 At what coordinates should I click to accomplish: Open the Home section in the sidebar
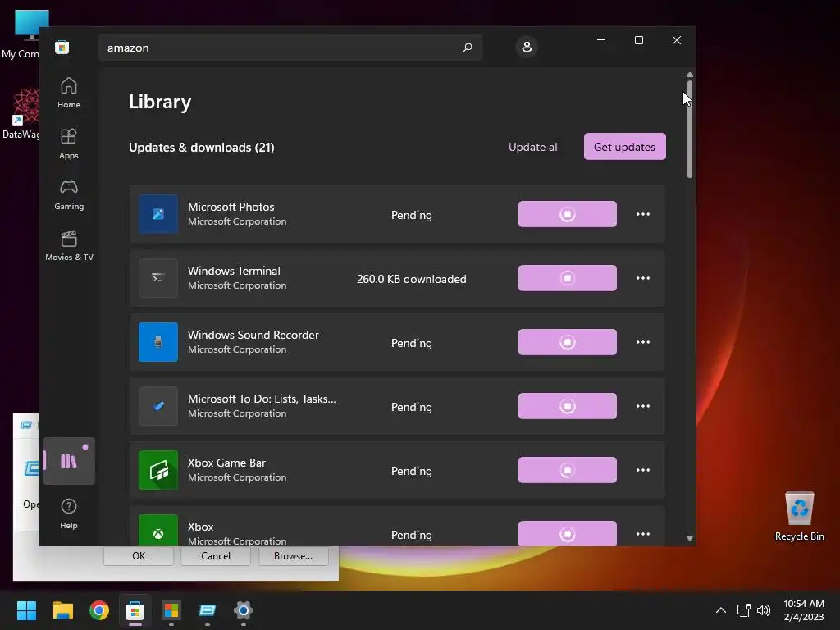tap(69, 93)
